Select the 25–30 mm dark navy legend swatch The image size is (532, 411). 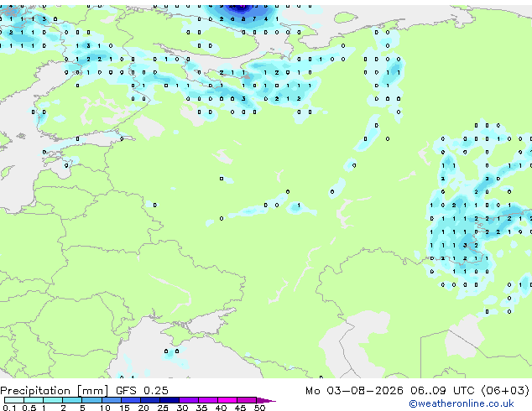coord(170,400)
